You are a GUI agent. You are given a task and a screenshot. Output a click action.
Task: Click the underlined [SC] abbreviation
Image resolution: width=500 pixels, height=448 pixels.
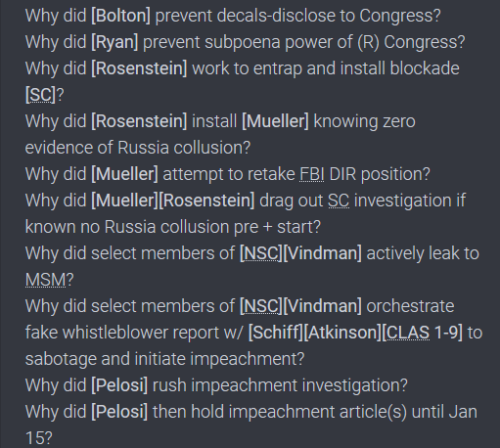tap(40, 95)
